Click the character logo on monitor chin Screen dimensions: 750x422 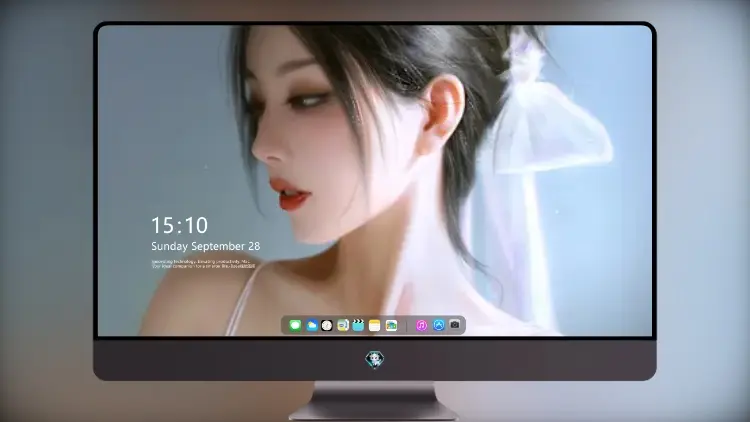point(375,359)
